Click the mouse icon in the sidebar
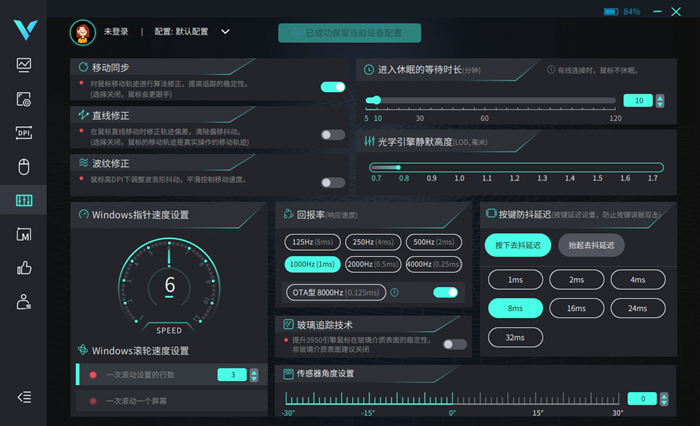The width and height of the screenshot is (700, 426). [x=24, y=167]
